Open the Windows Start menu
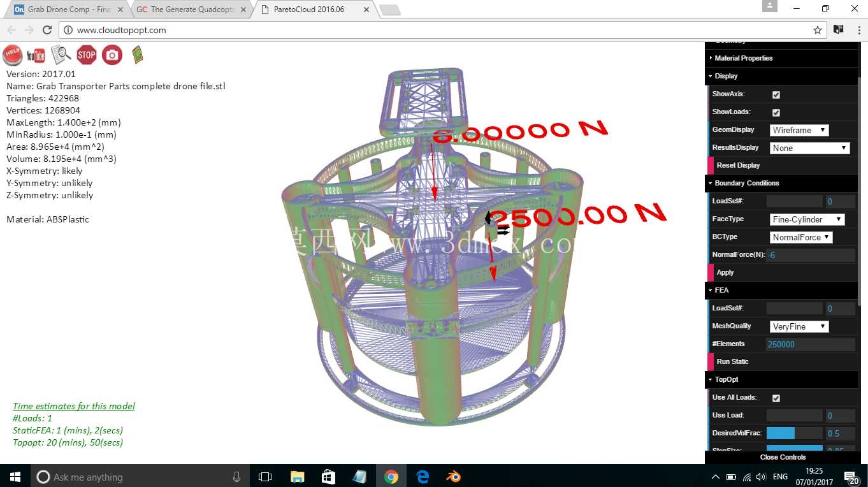 click(15, 476)
